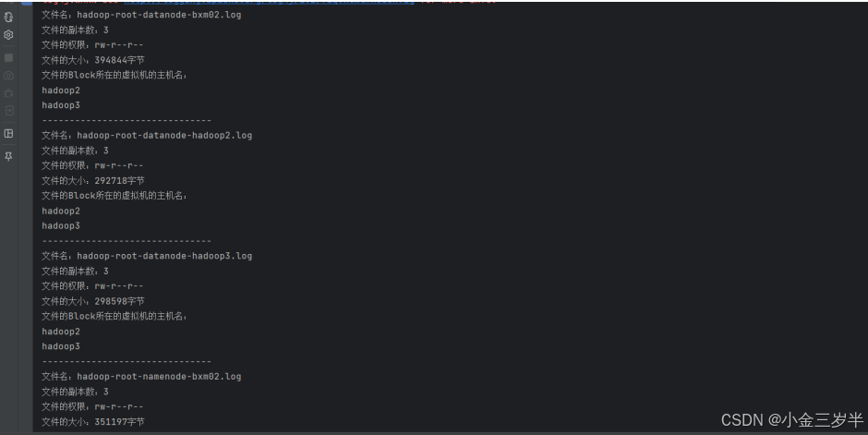Click the file size line 351197字节
The width and height of the screenshot is (868, 435).
pyautogui.click(x=93, y=422)
